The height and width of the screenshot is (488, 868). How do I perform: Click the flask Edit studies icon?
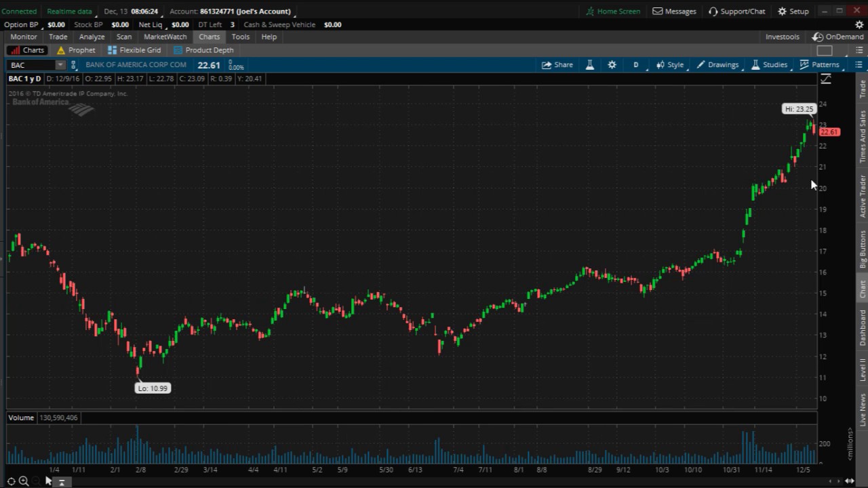coord(590,65)
